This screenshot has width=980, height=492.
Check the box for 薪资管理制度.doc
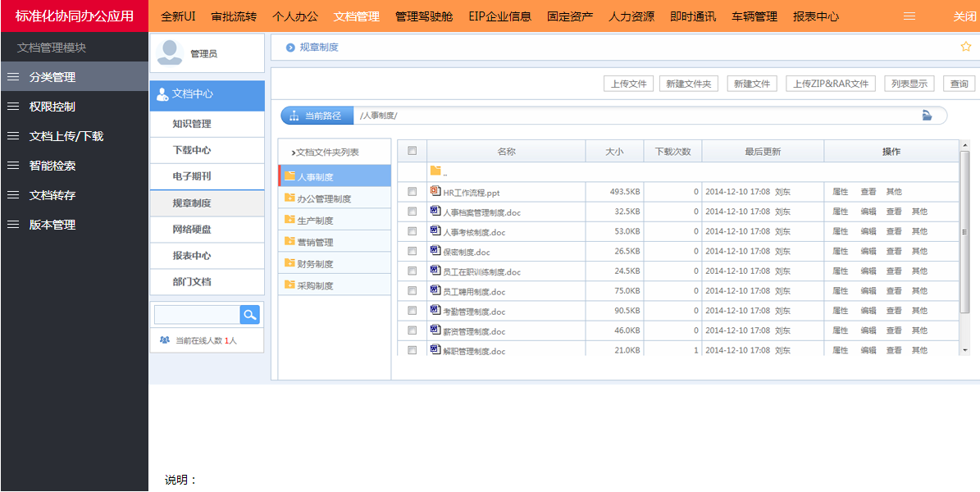(412, 330)
